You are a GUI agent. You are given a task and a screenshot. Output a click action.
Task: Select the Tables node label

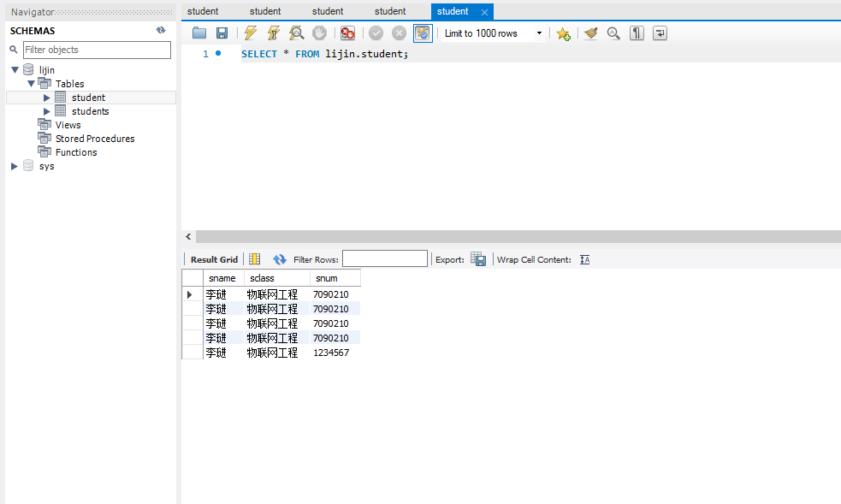pyautogui.click(x=69, y=84)
